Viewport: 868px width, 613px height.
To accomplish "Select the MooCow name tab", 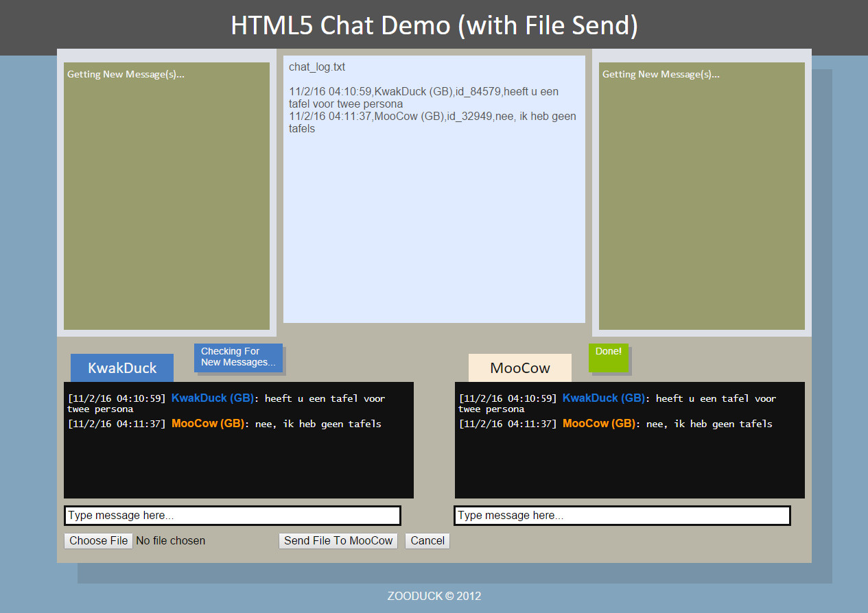I will (520, 368).
